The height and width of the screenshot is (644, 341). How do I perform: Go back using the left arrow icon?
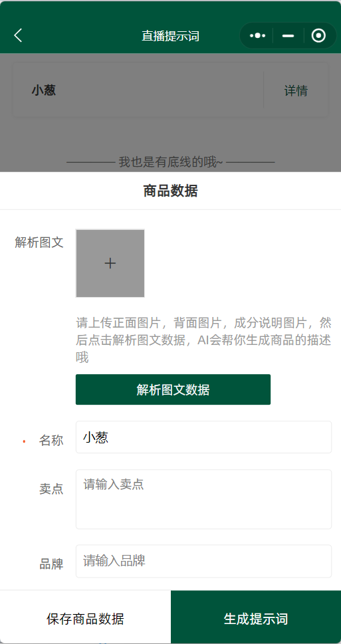pos(18,35)
